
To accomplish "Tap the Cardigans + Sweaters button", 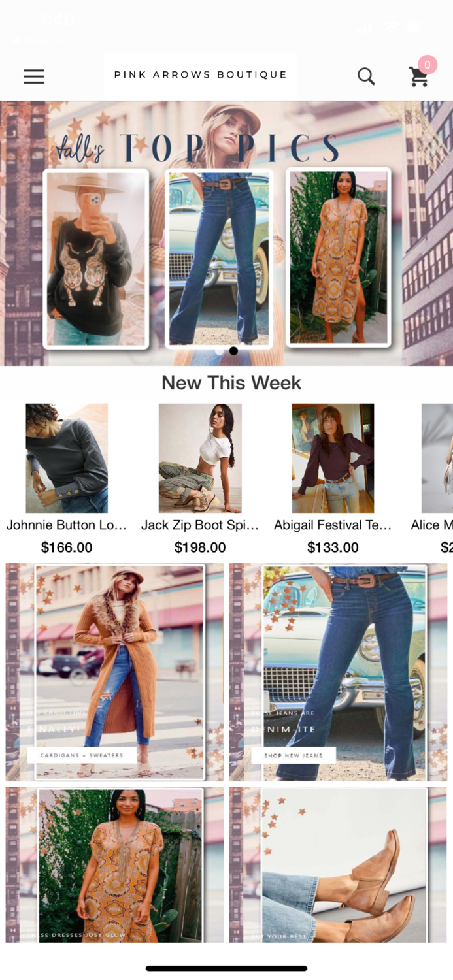I will click(82, 755).
